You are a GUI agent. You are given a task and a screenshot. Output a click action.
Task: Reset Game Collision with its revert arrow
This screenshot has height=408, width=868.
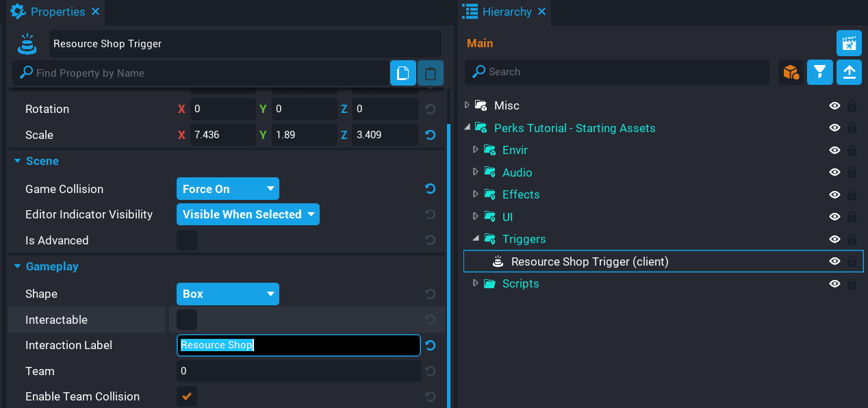(x=430, y=189)
